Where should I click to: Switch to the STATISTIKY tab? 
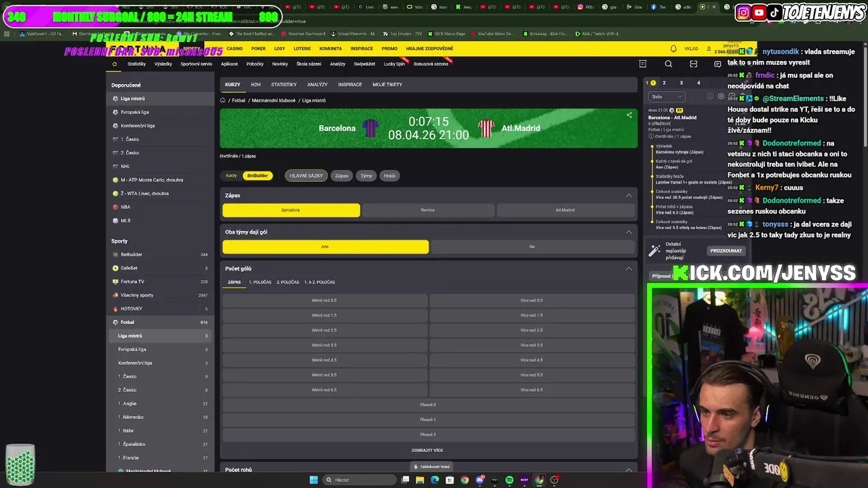pos(283,85)
